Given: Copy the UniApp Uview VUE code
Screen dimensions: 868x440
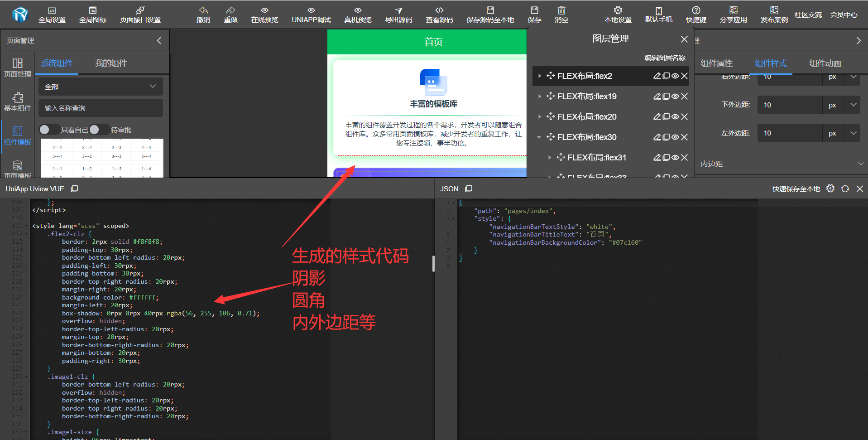Looking at the screenshot, I should click(75, 189).
